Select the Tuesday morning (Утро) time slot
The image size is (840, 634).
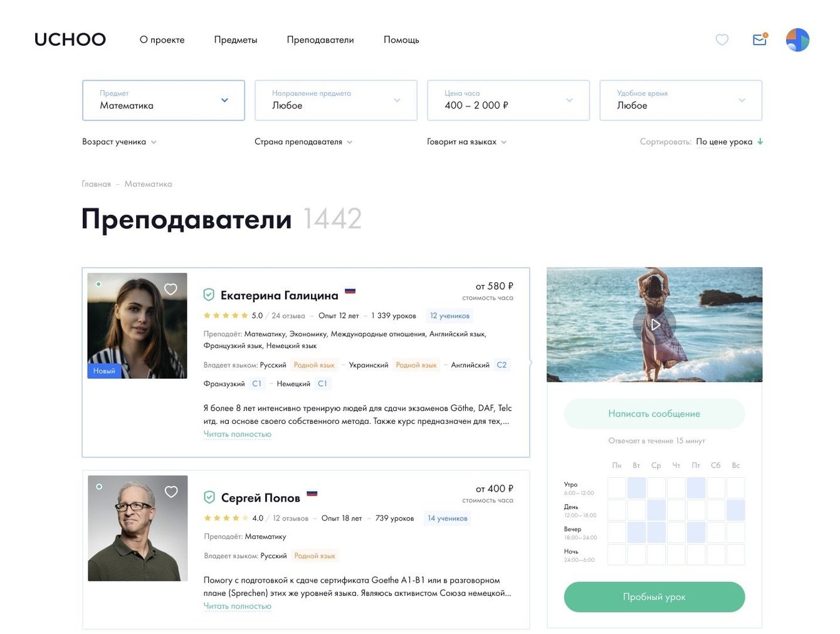click(636, 487)
